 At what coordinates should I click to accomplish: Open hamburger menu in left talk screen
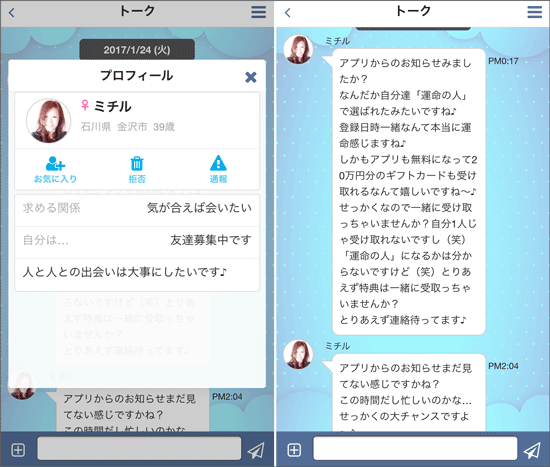258,12
